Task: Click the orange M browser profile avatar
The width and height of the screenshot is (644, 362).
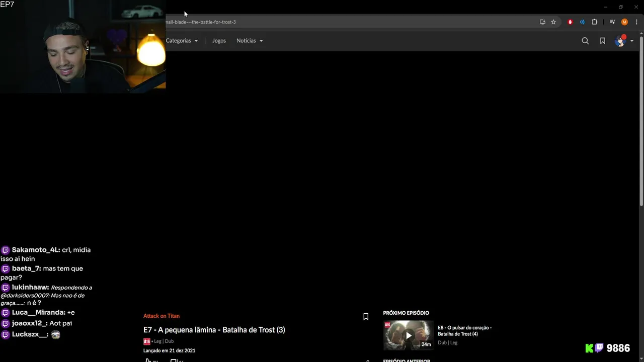Action: point(624,22)
